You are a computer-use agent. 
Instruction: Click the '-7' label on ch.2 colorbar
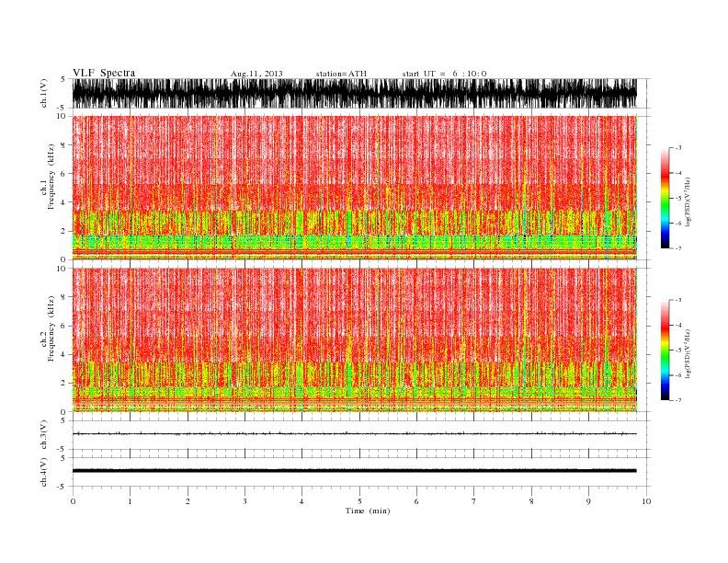tap(678, 400)
